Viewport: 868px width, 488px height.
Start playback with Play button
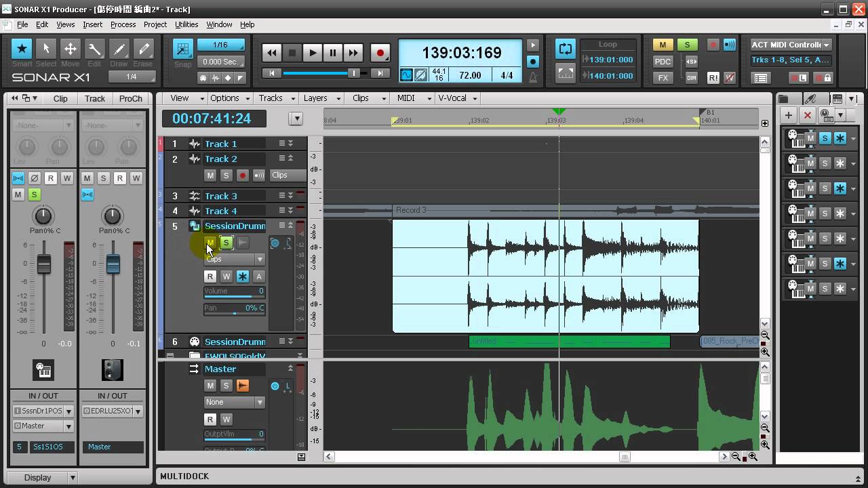tap(312, 53)
